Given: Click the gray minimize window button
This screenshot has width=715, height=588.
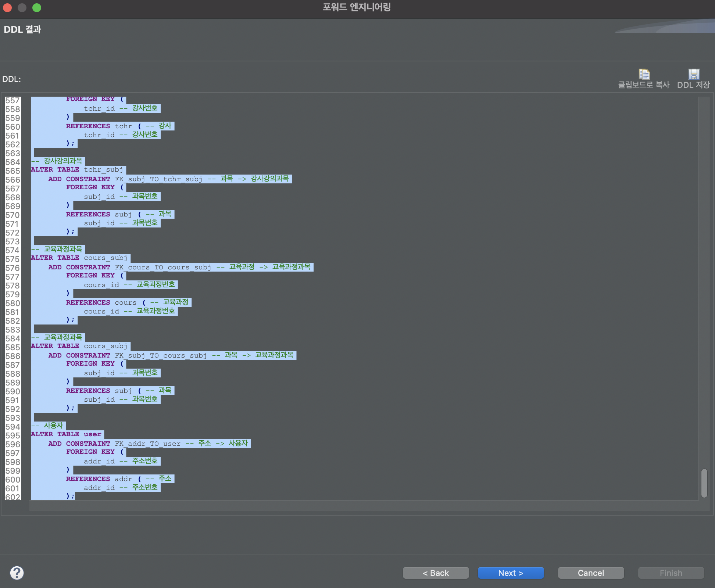Looking at the screenshot, I should pos(22,7).
